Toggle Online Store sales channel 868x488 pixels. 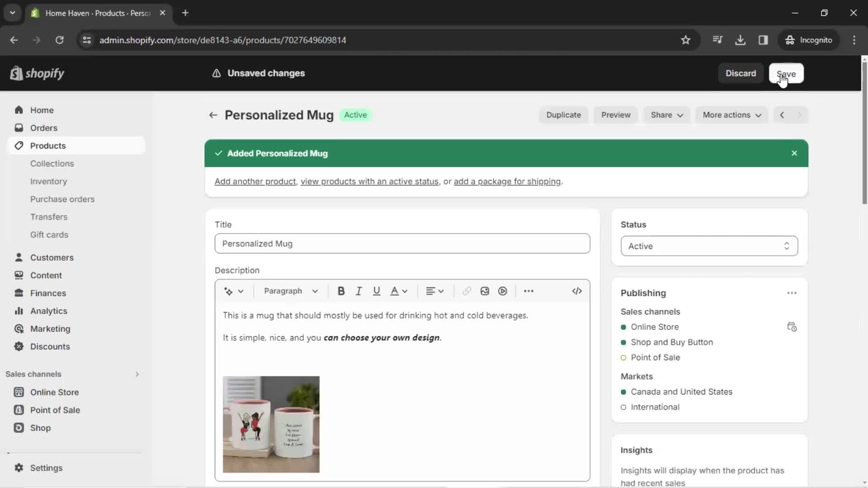pos(623,327)
